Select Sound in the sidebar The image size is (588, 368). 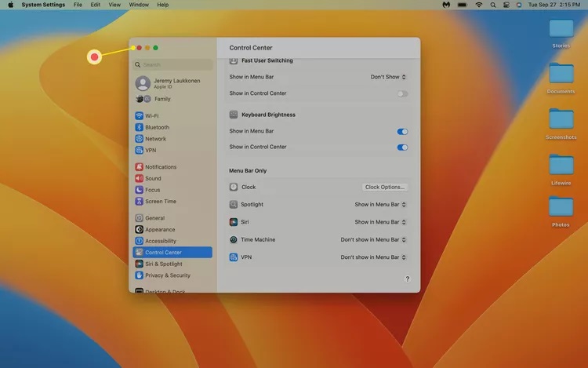pos(153,178)
